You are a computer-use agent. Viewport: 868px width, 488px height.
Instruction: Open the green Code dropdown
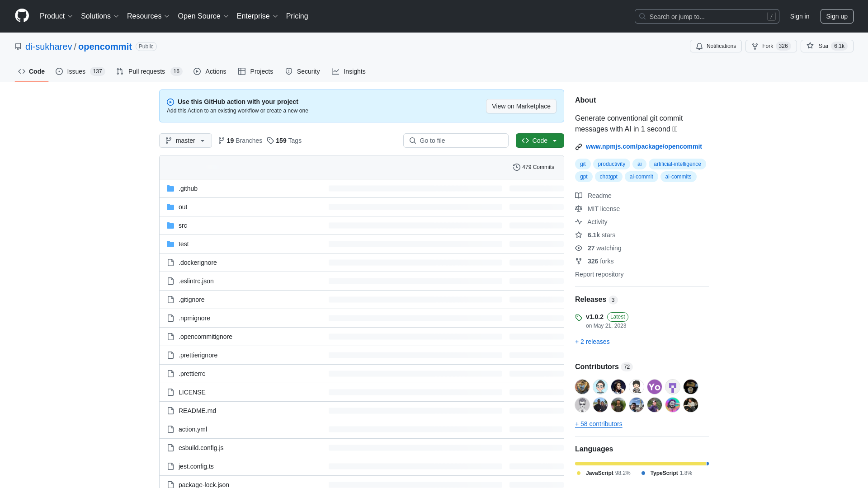tap(540, 141)
